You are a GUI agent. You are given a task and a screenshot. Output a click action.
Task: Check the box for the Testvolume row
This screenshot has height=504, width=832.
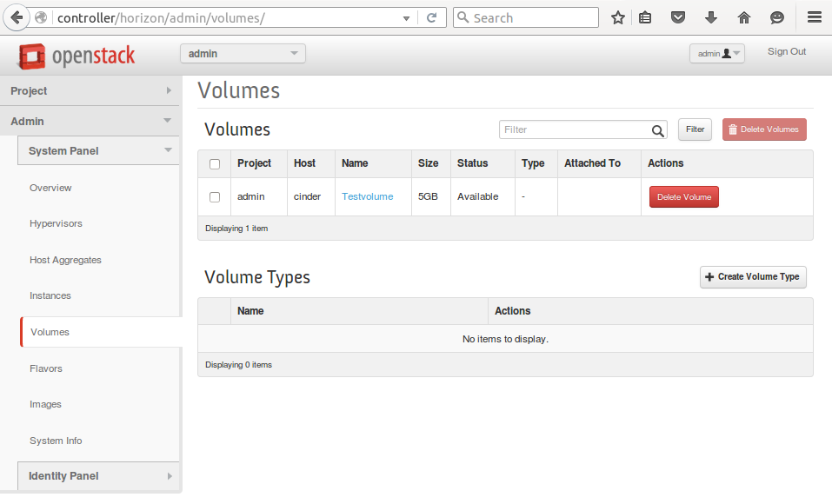215,197
